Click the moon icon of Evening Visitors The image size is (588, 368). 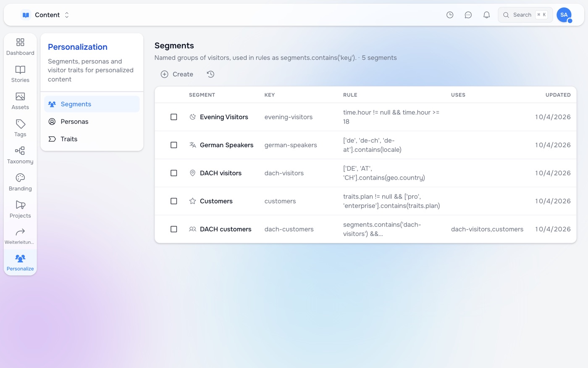click(193, 117)
